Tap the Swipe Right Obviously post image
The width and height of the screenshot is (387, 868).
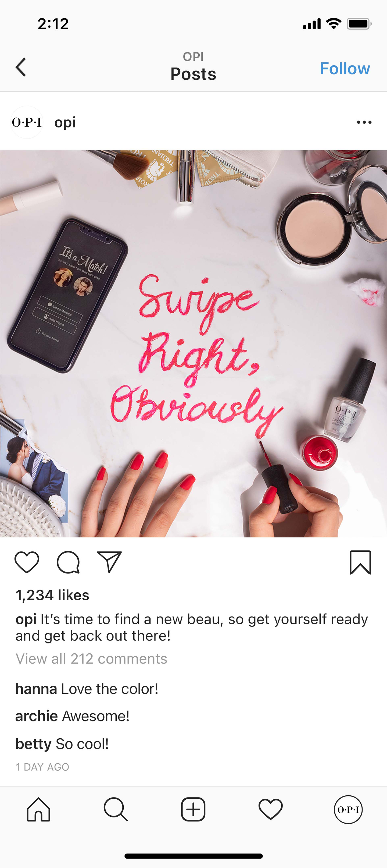click(x=193, y=343)
